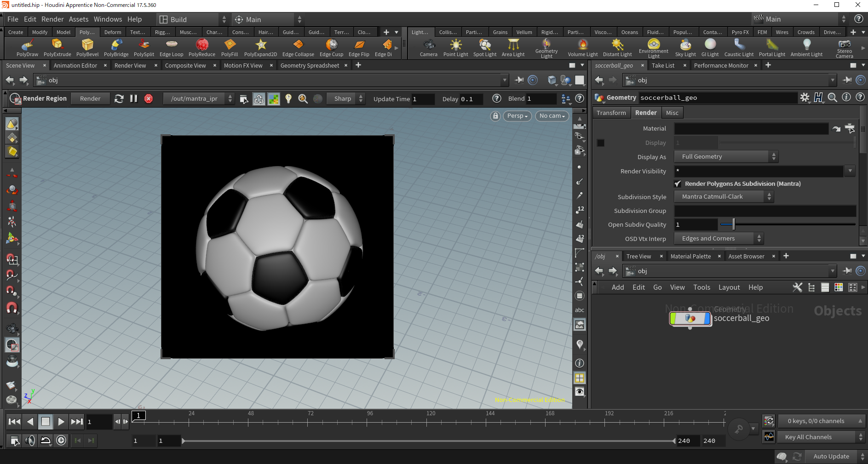Toggle the Display checkbox in Render parameters
This screenshot has height=464, width=868.
601,143
